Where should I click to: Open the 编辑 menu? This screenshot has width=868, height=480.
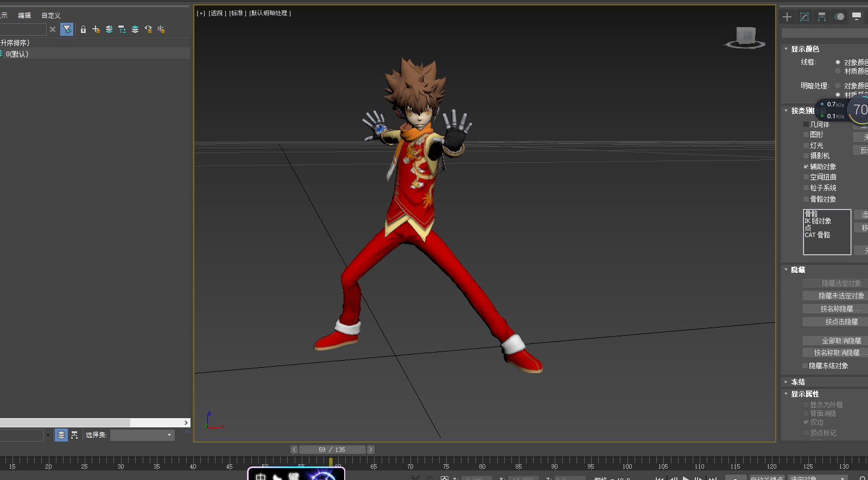coord(24,16)
